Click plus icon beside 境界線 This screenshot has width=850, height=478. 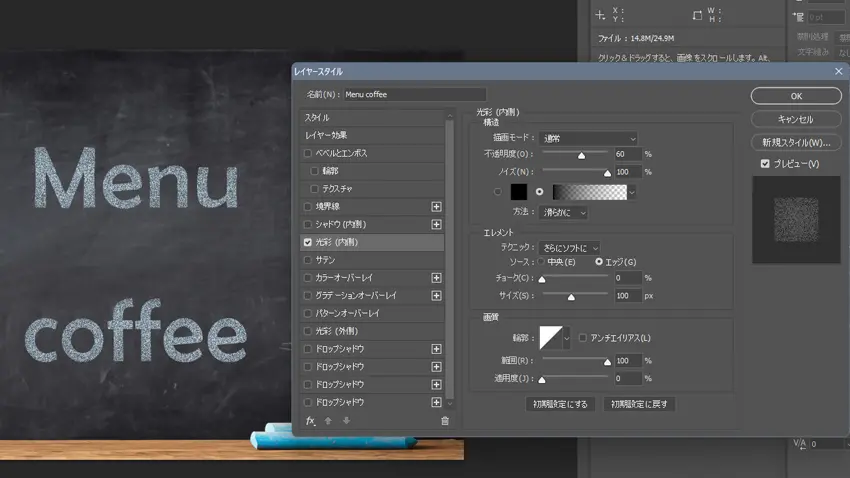436,207
